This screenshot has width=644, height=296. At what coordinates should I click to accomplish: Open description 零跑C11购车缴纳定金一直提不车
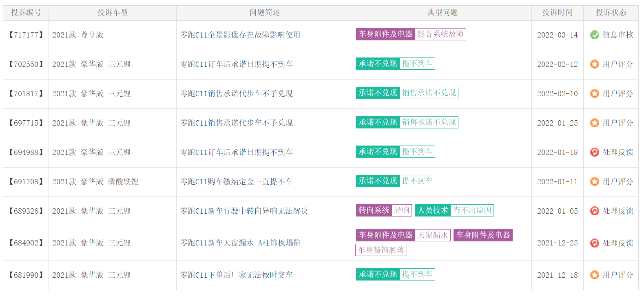(x=237, y=181)
